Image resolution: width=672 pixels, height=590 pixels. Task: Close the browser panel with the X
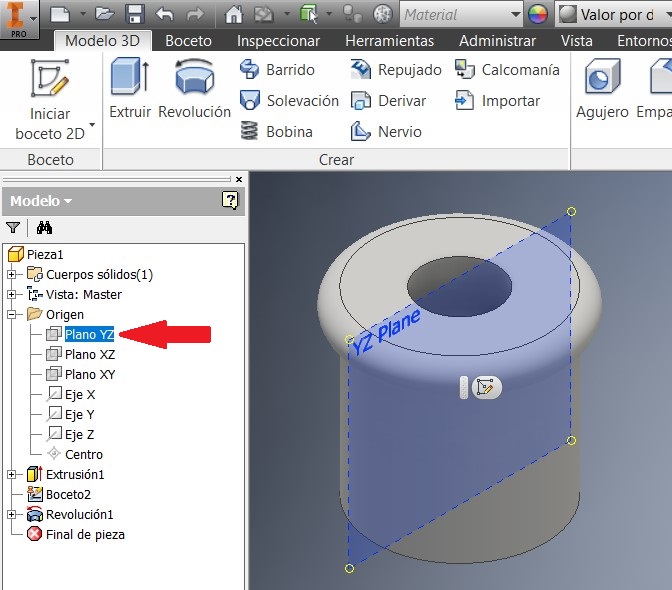[x=239, y=180]
